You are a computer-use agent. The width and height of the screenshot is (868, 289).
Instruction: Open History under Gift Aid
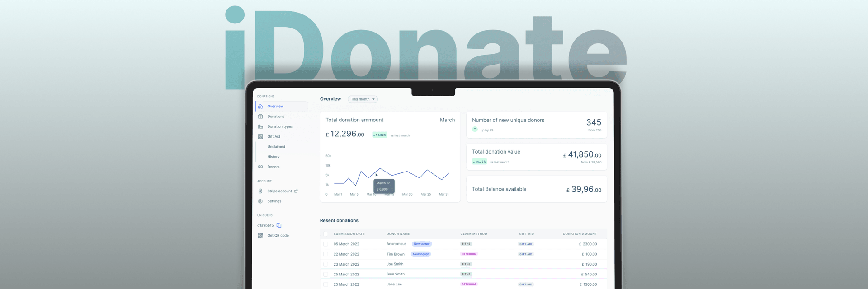click(x=274, y=157)
